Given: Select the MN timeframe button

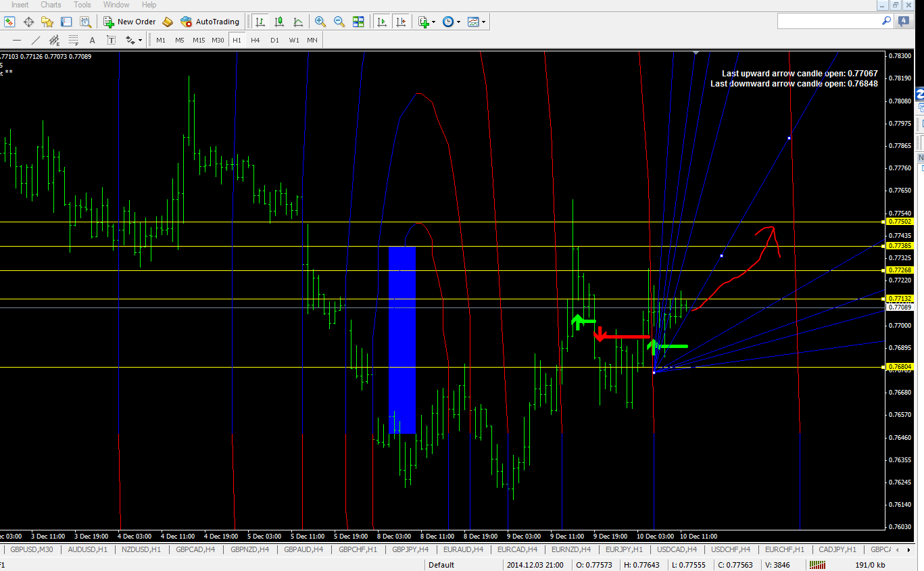Looking at the screenshot, I should click(312, 40).
